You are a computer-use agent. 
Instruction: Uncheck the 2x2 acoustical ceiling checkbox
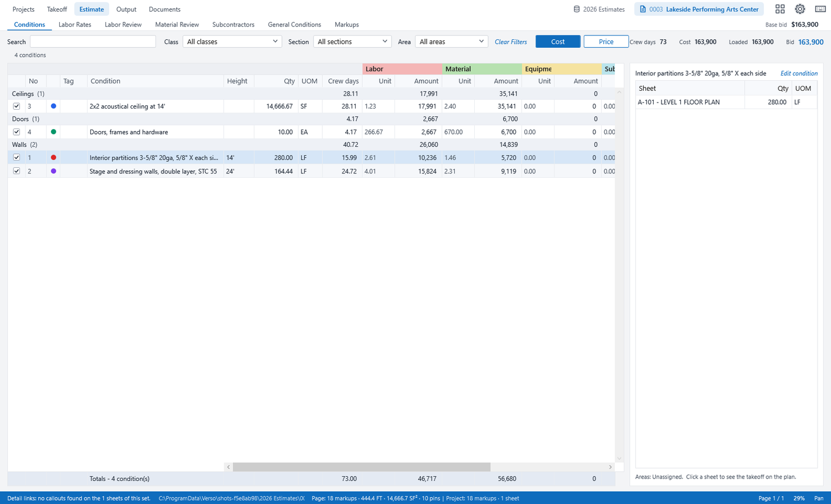(17, 106)
